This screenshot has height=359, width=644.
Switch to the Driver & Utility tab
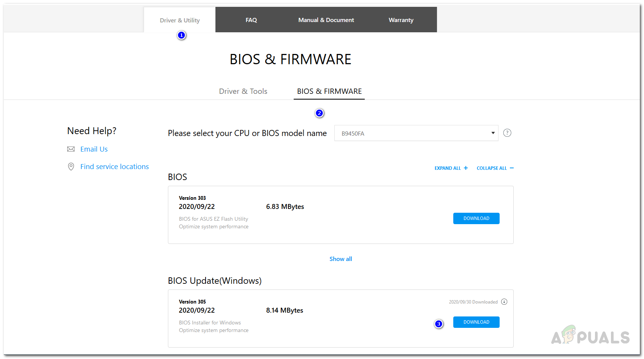click(180, 21)
